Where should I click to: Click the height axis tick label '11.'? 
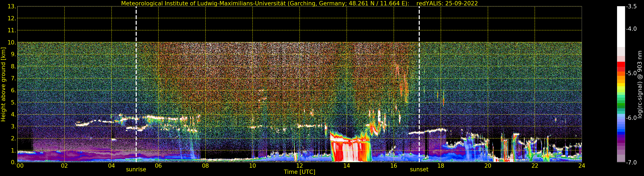[12, 31]
